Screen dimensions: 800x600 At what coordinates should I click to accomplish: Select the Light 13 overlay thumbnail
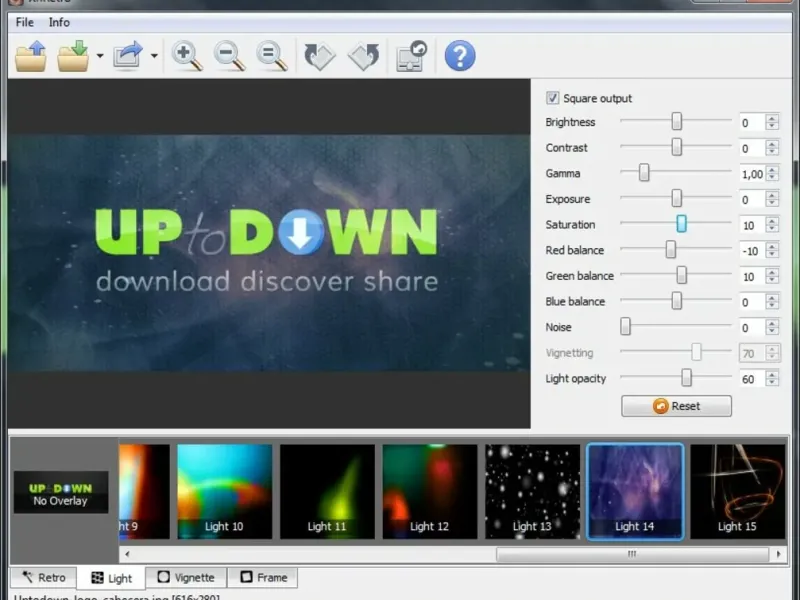(532, 491)
